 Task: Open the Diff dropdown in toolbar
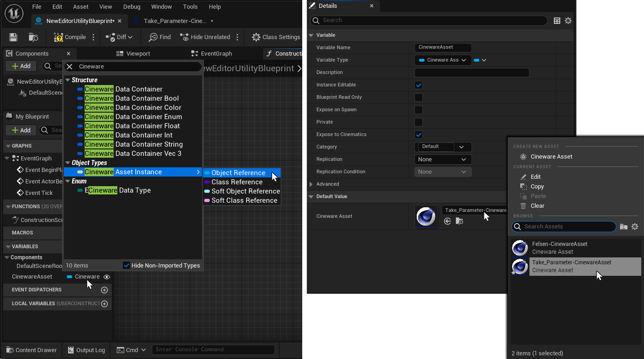click(119, 37)
